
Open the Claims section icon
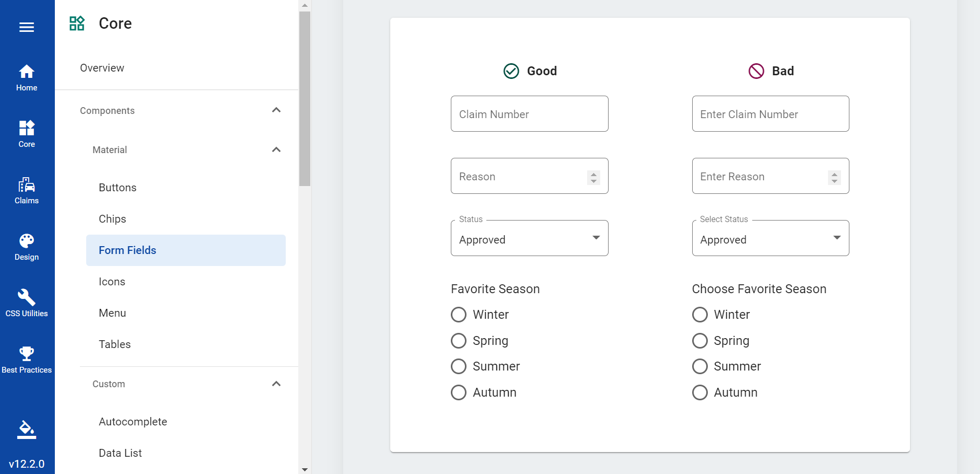coord(27,190)
